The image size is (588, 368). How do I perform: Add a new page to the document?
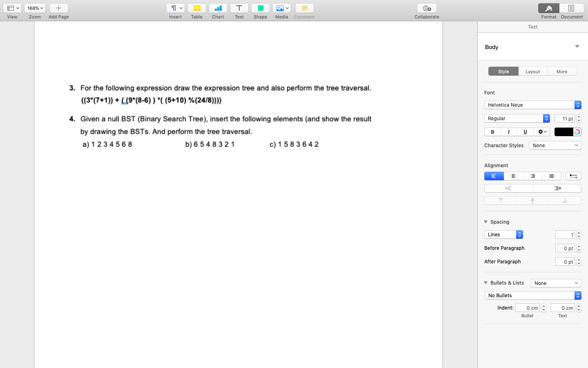pos(58,8)
